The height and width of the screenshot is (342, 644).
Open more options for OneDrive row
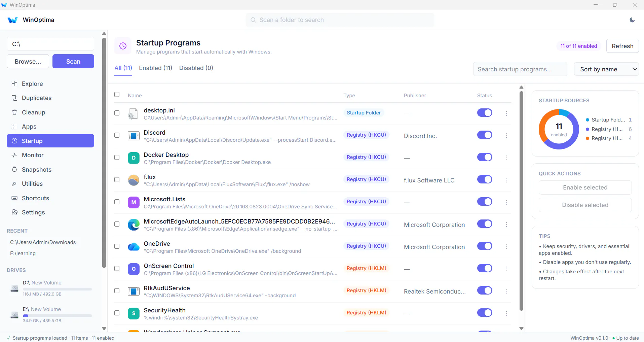coord(506,247)
